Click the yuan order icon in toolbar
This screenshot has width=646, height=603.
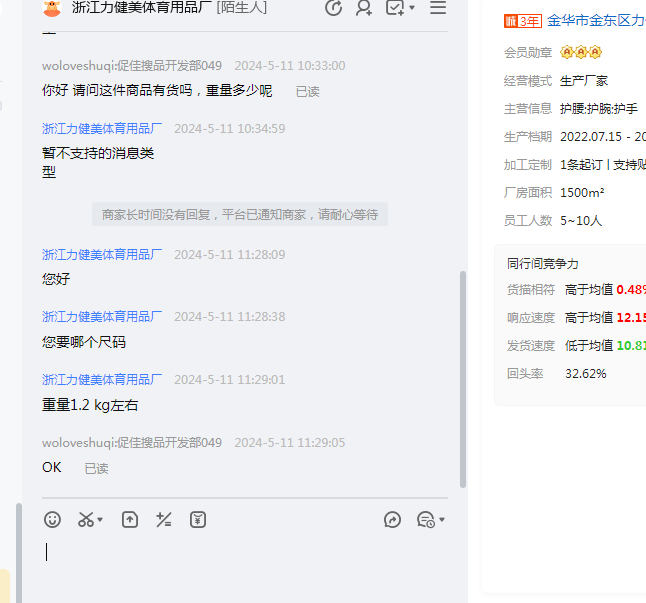pos(198,519)
